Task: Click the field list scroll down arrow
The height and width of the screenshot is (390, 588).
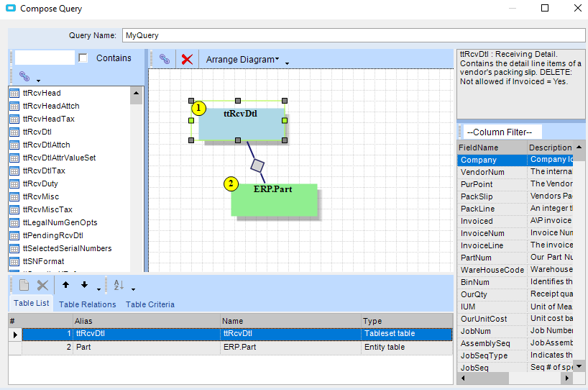Action: [x=579, y=366]
